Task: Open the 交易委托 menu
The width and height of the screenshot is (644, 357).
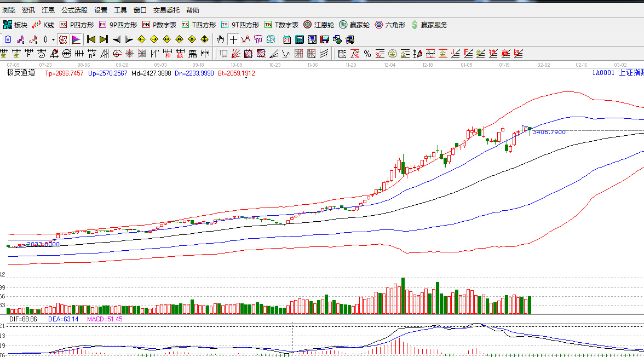Action: [165, 10]
